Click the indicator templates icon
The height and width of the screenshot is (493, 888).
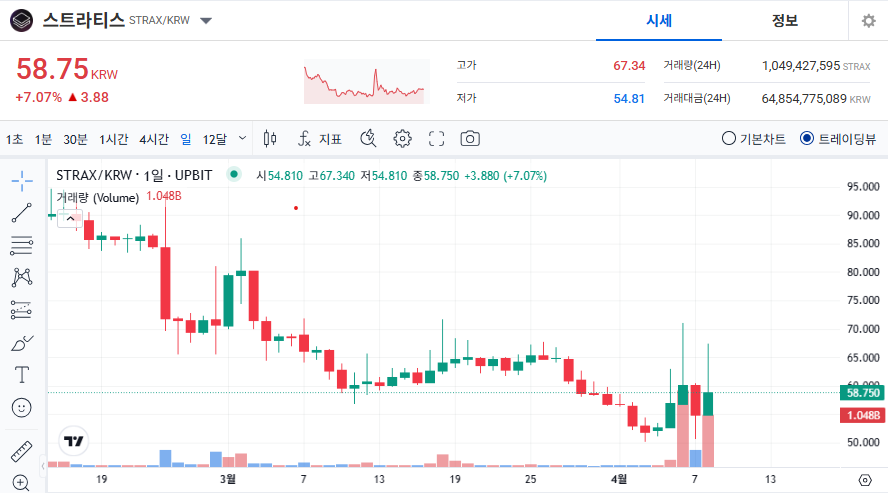pos(368,139)
